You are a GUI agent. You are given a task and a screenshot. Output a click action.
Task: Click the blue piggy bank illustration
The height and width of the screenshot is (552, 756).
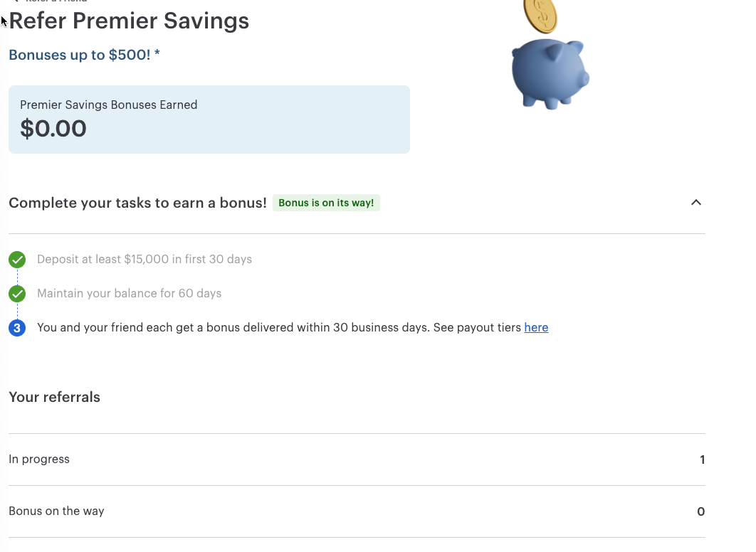coord(550,75)
